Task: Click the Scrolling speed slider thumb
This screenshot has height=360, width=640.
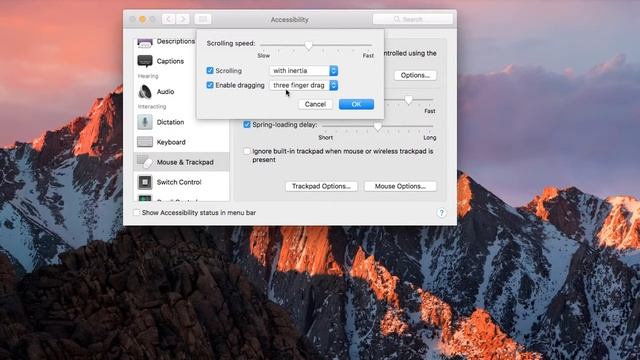Action: (x=308, y=45)
